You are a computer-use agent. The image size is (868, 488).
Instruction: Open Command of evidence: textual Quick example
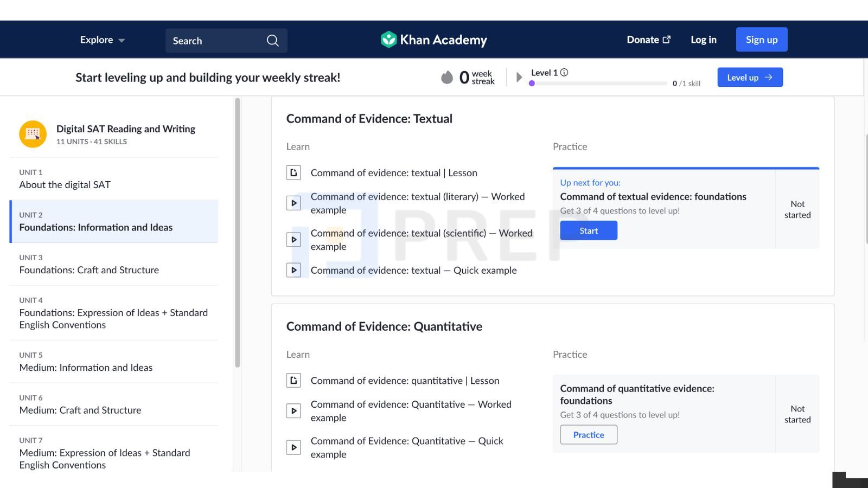(x=413, y=270)
